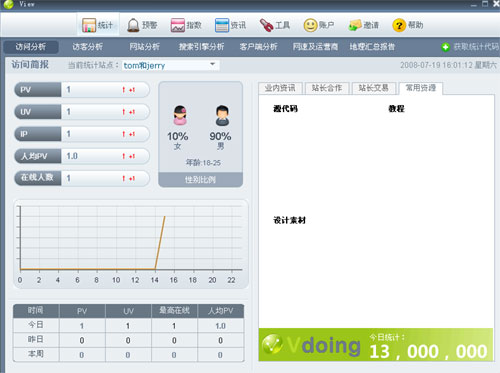Open the 搜索引擎分析 menu item
The width and height of the screenshot is (500, 373).
click(201, 47)
